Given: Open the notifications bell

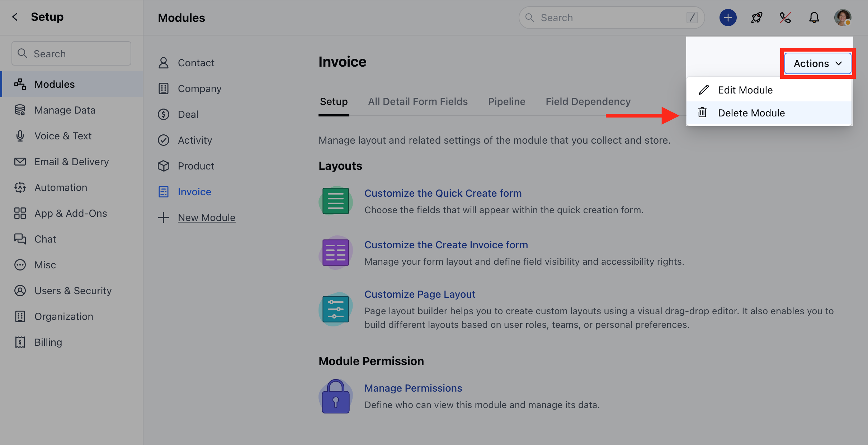Looking at the screenshot, I should (814, 18).
